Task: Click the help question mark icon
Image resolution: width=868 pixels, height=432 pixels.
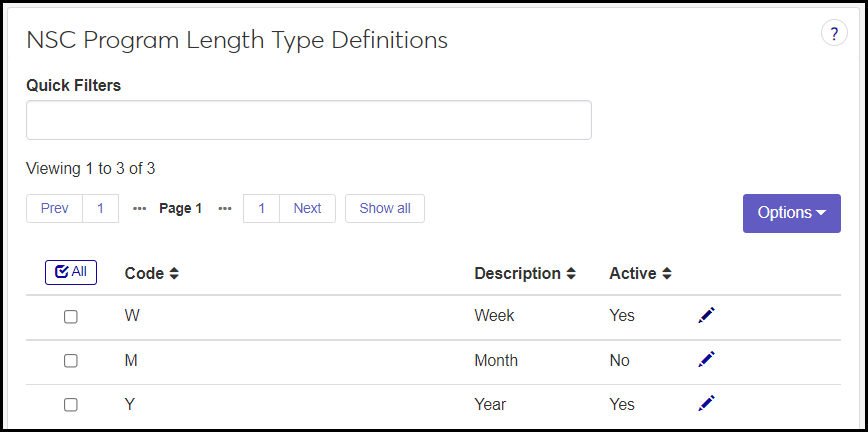Action: (834, 33)
